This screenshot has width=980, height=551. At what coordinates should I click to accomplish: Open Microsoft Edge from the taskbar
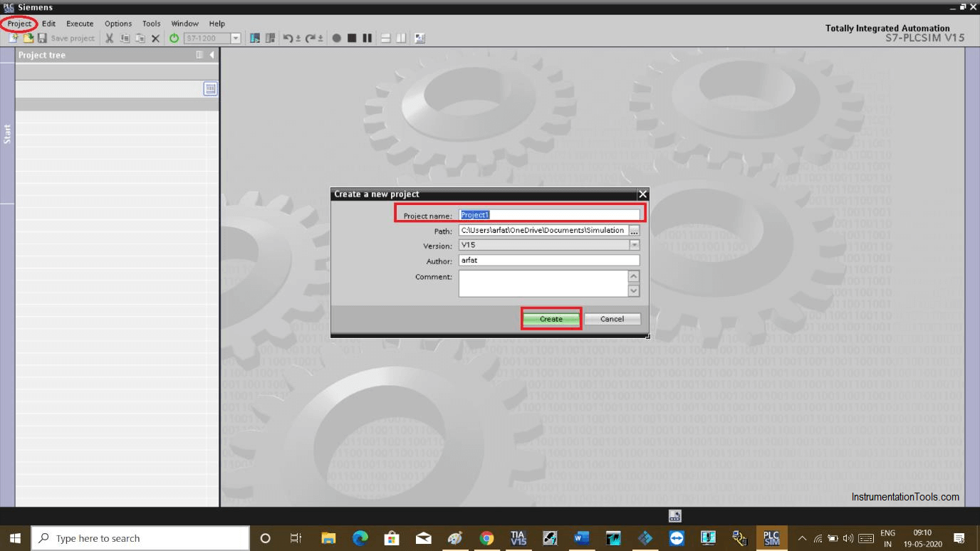coord(360,538)
